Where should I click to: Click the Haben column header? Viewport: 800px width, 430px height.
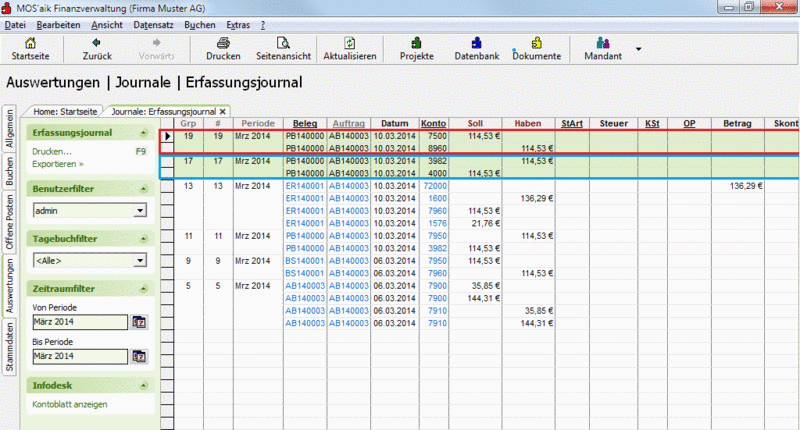coord(528,123)
